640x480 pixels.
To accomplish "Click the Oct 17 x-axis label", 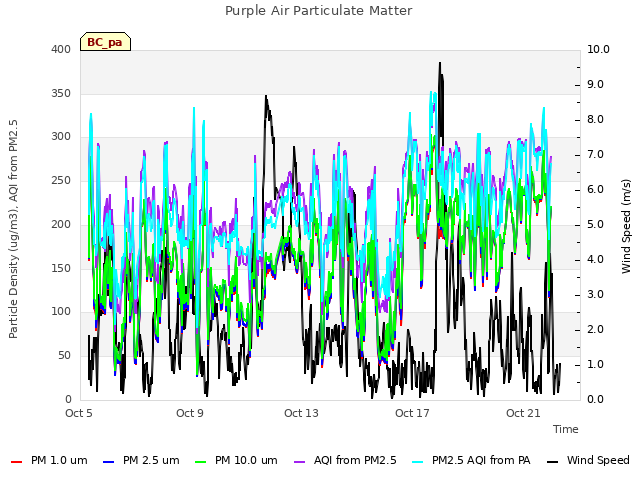I will click(x=412, y=413).
